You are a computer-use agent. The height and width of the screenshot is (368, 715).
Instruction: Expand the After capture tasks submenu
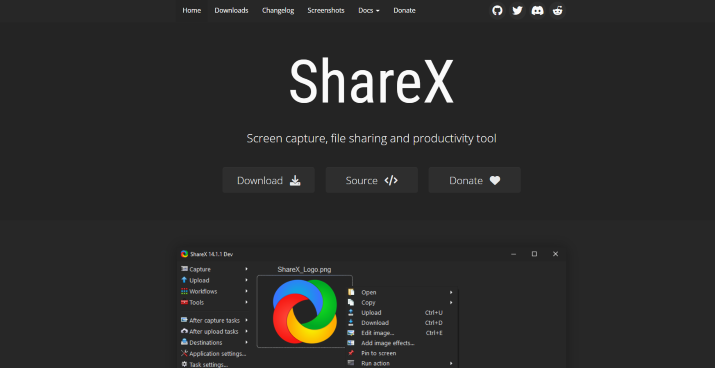pyautogui.click(x=247, y=320)
